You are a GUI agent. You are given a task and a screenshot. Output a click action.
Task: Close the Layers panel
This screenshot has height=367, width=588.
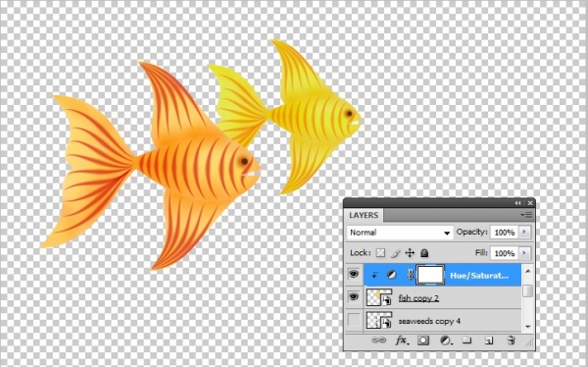click(x=530, y=203)
